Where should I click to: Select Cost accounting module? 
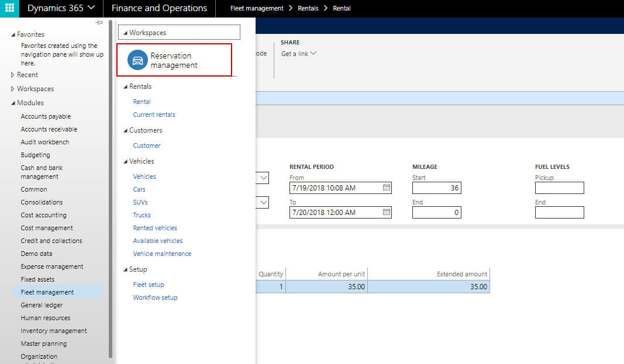(43, 215)
